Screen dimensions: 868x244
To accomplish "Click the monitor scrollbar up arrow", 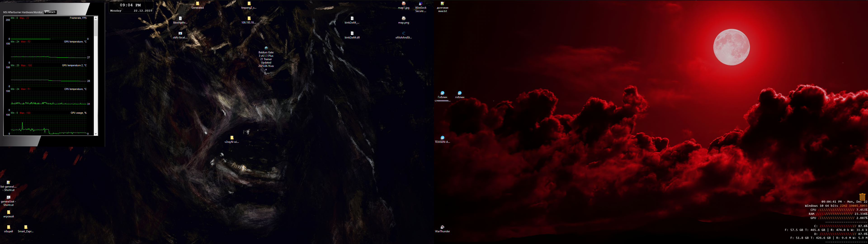I will (96, 18).
